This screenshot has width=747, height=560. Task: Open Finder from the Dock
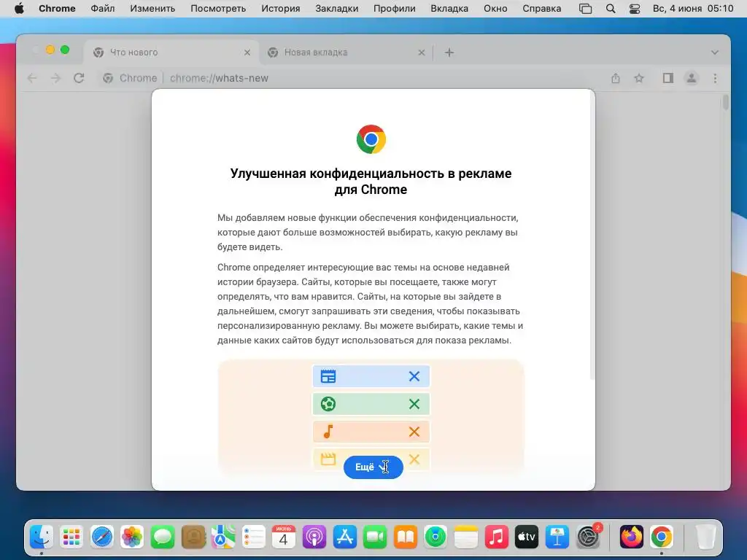click(42, 537)
